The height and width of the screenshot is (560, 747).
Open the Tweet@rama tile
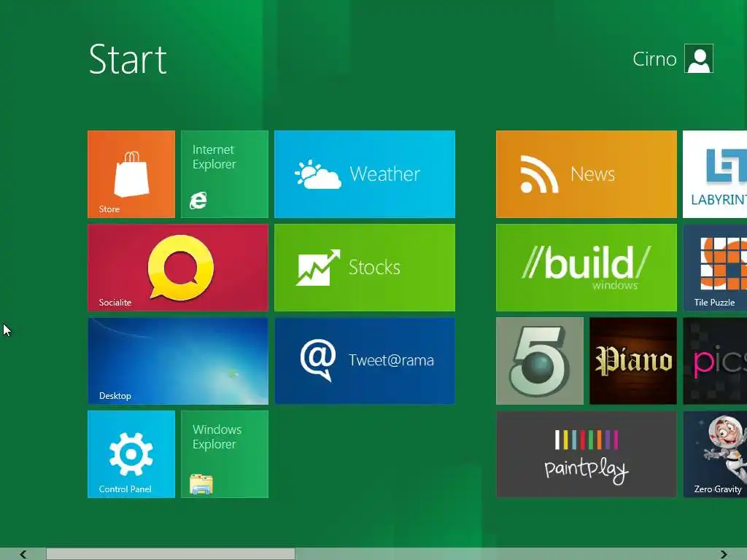coord(365,361)
